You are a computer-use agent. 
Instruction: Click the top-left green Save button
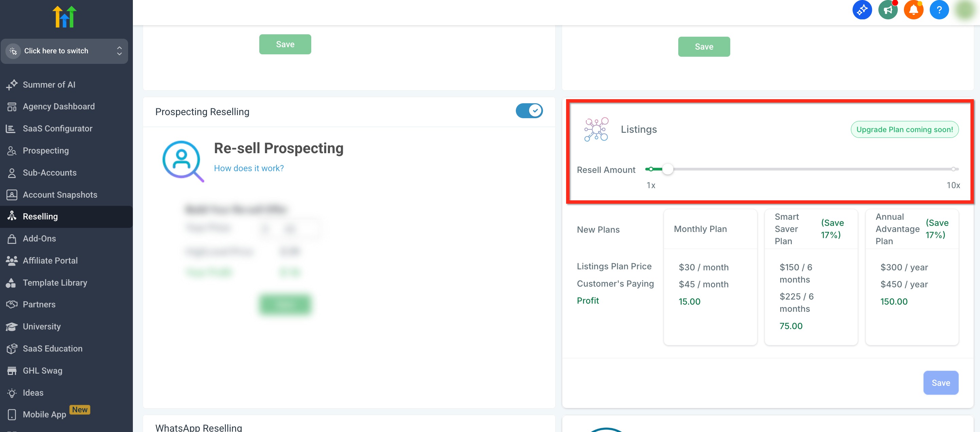click(285, 44)
